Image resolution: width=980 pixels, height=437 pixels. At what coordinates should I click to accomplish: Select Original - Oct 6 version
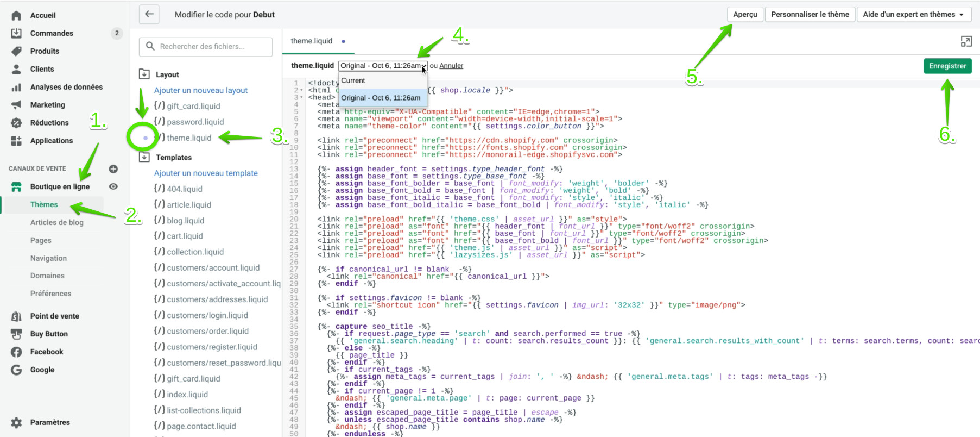click(x=381, y=98)
